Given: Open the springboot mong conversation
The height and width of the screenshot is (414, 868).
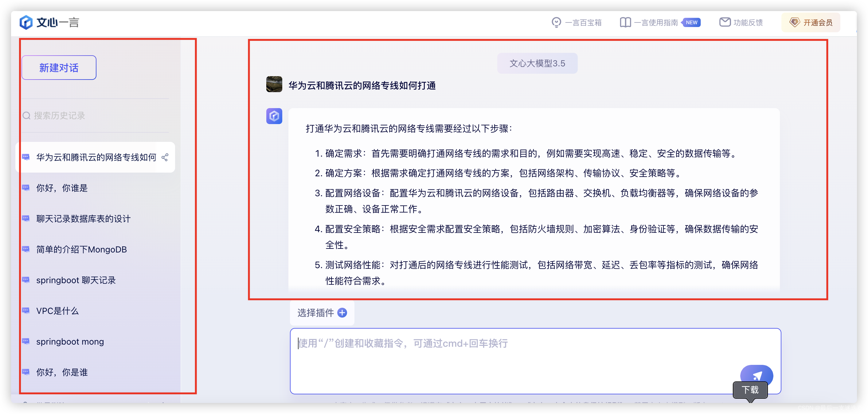Looking at the screenshot, I should [70, 341].
